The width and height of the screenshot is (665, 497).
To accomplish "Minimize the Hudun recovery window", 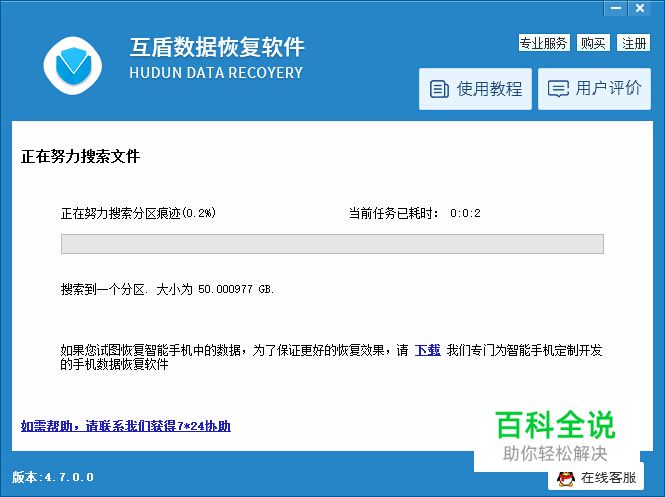I will 616,8.
